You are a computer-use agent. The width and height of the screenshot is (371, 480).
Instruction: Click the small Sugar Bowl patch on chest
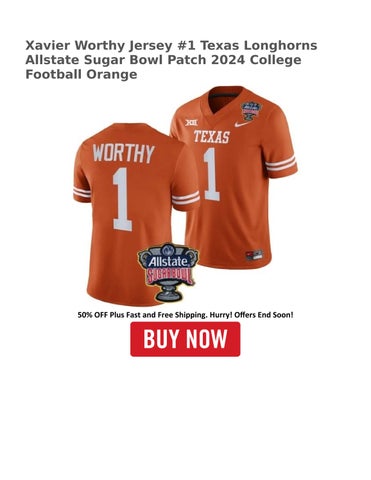250,112
